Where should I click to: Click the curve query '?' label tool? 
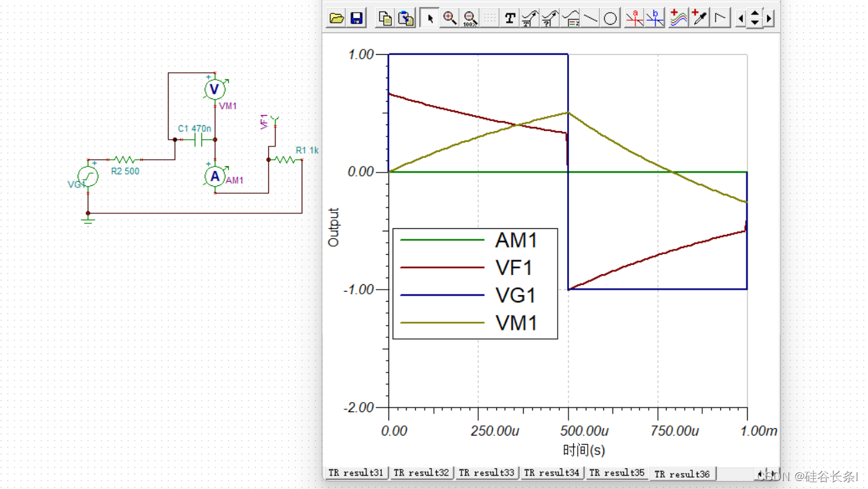click(550, 18)
